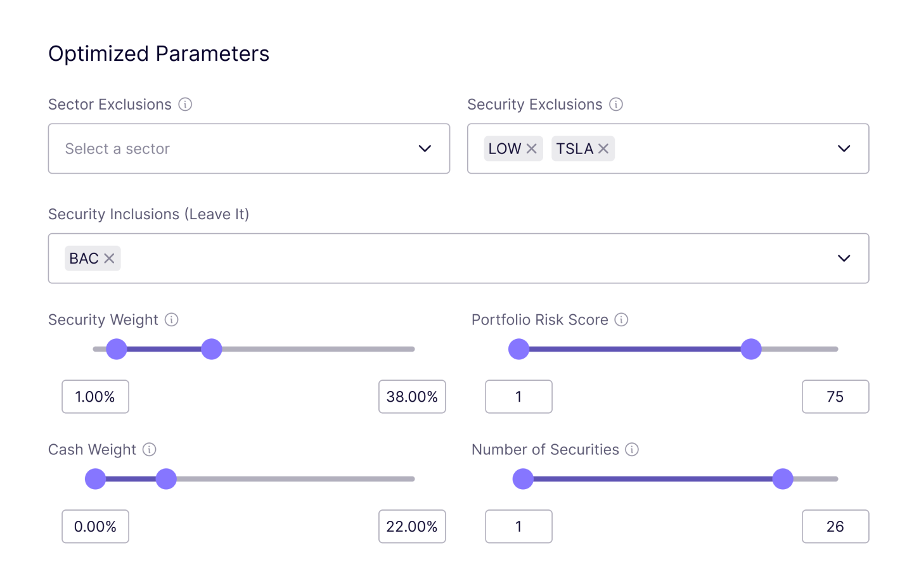Click the 38.00% Security Weight field
The width and height of the screenshot is (914, 588).
pos(412,397)
